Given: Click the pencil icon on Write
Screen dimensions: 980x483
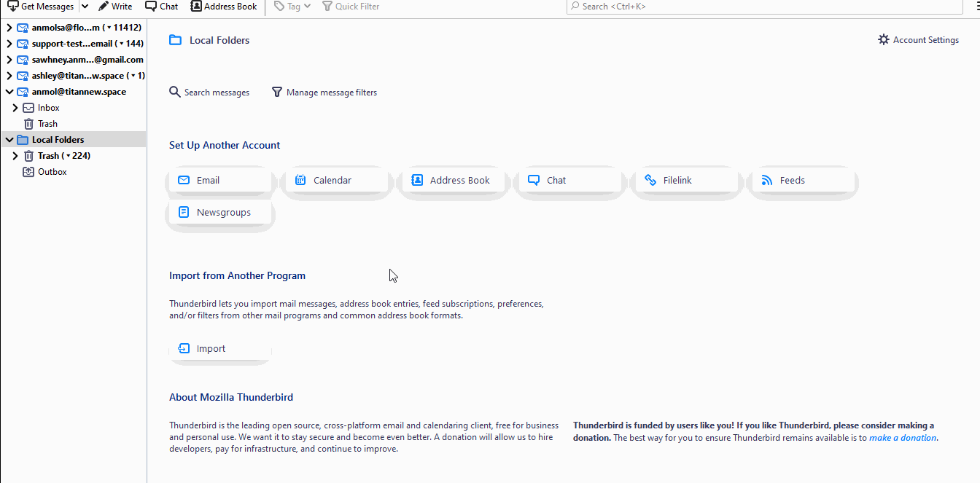Looking at the screenshot, I should pos(104,6).
